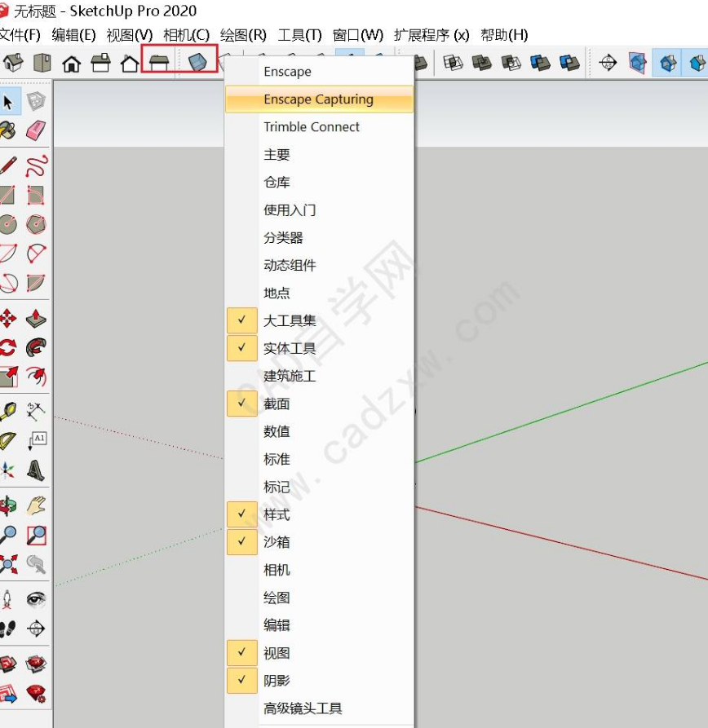Enable the Enscape toolbar

point(319,72)
